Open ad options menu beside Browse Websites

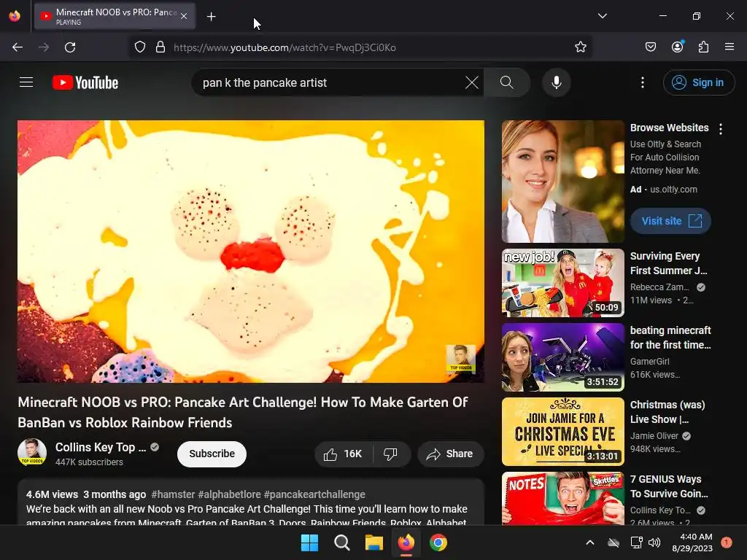point(720,128)
